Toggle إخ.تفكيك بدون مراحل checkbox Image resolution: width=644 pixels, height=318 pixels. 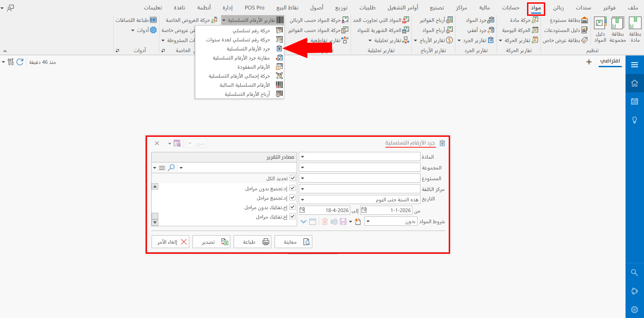coord(292,207)
